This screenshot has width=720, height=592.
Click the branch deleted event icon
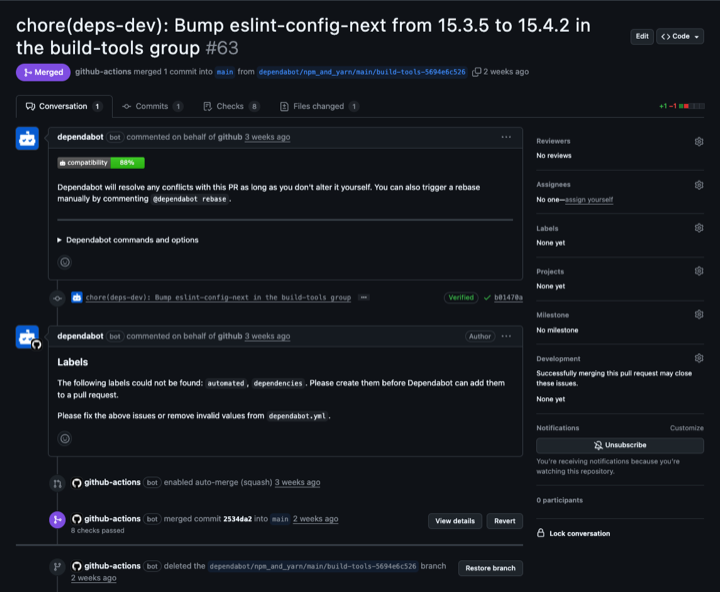click(57, 567)
